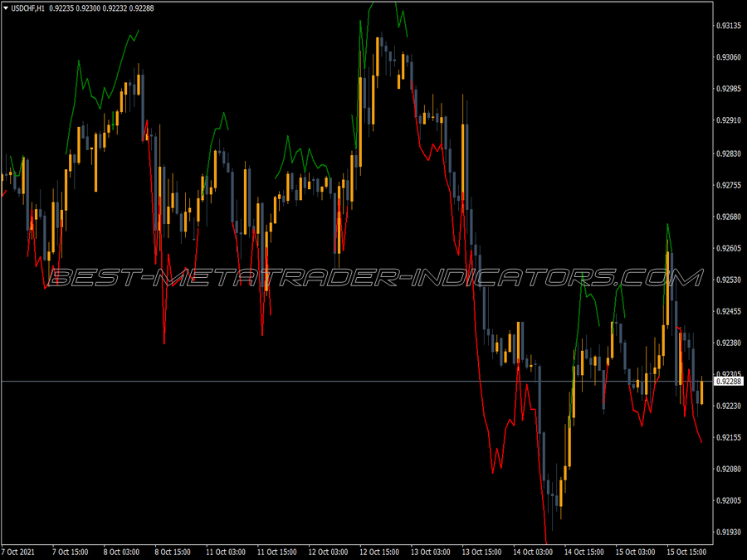Click the OHLC values 0.92235 0.92300 0.92232 0.92288

[101, 8]
